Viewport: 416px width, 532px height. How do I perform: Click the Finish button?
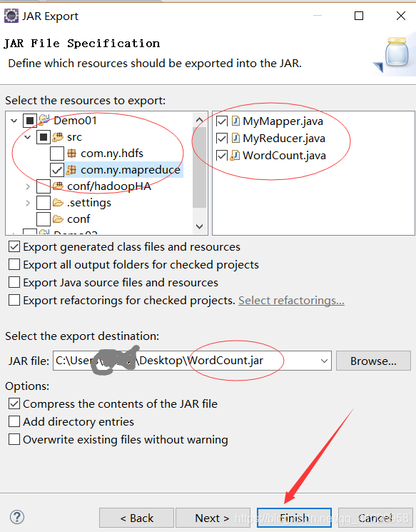point(294,518)
